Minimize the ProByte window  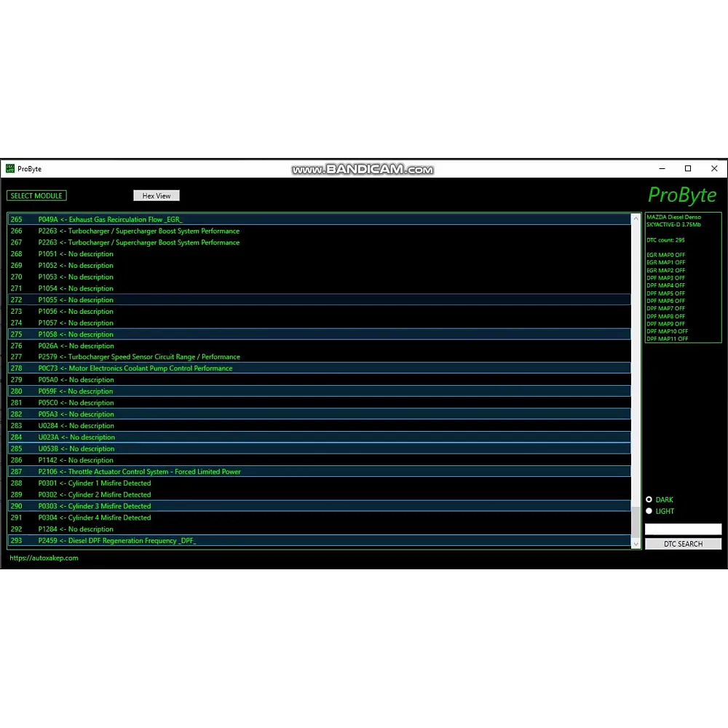661,169
